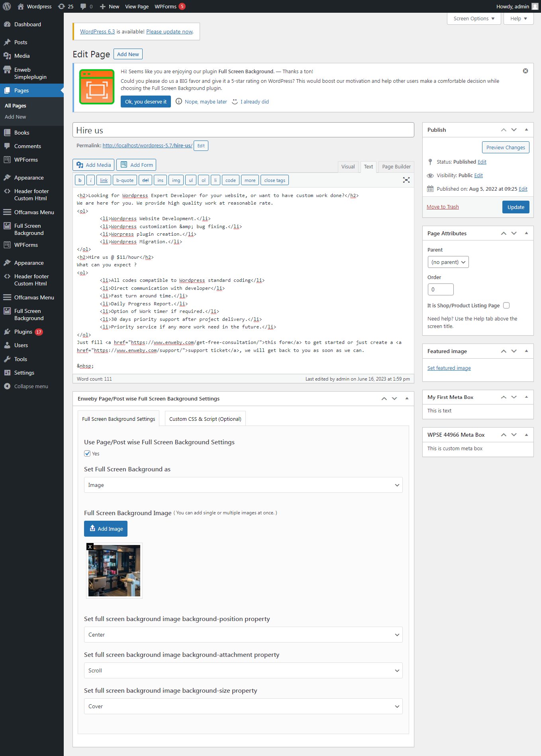
Task: Click the page title field Hire us
Action: coord(243,130)
